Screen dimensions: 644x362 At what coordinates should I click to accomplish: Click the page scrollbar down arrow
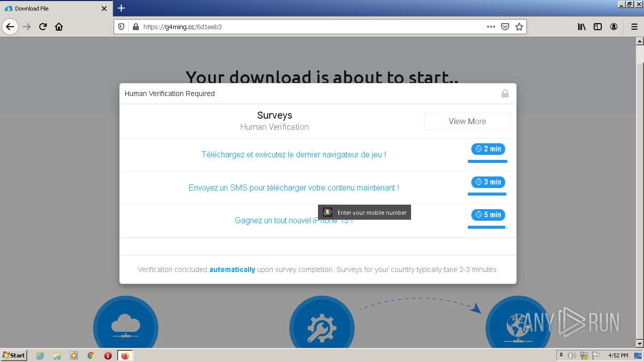tap(640, 343)
